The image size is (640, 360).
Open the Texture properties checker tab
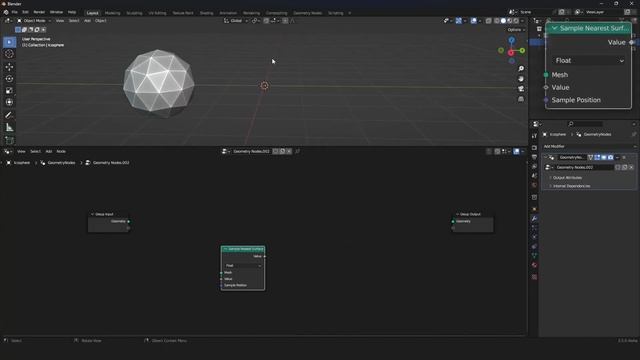pyautogui.click(x=534, y=277)
